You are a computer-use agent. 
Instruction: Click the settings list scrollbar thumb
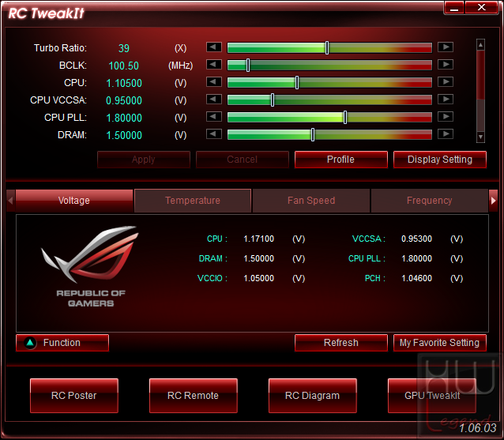(480, 74)
